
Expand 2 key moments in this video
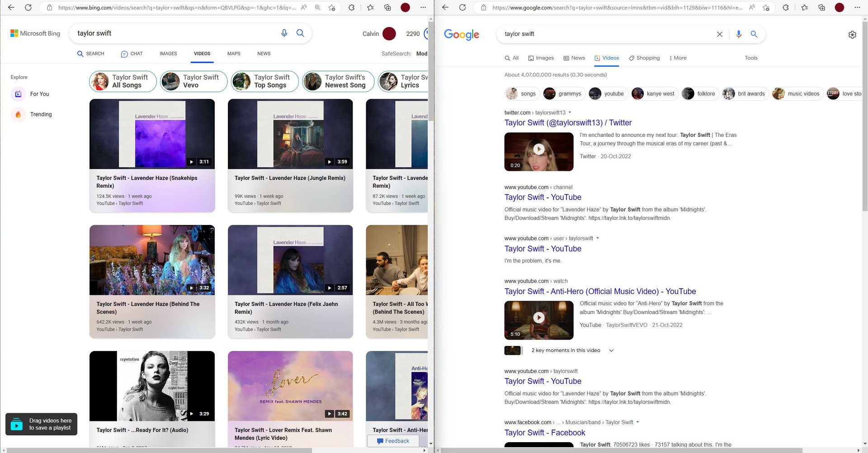click(x=611, y=350)
